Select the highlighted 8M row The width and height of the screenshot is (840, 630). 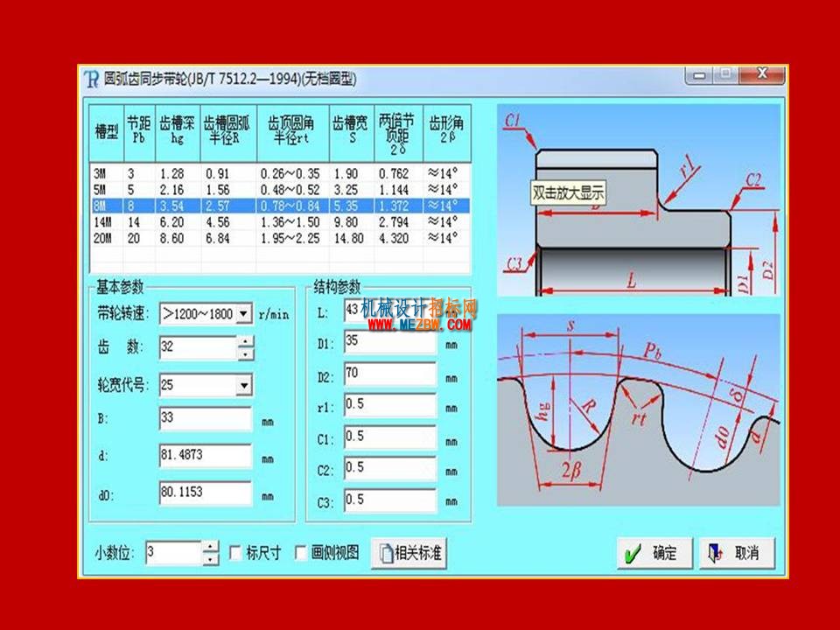[280, 206]
